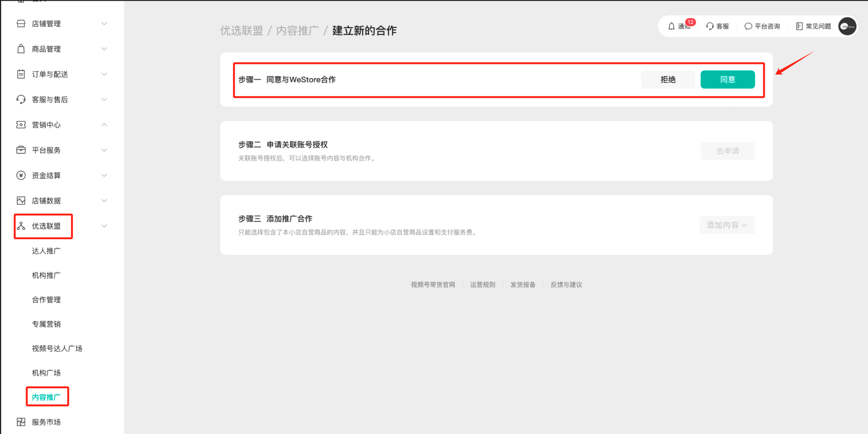Viewport: 868px width, 434px height.
Task: Toggle the 优选联盟 section chevron
Action: click(104, 226)
